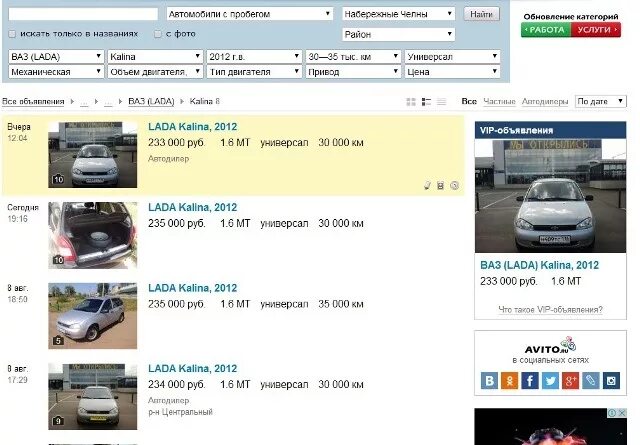Expand the 'Район' dropdown

(x=398, y=34)
